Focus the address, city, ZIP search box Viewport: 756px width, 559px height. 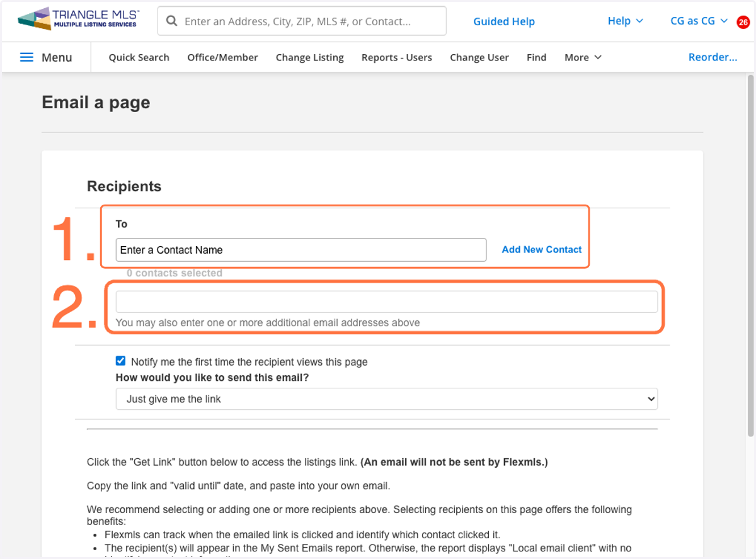click(302, 21)
